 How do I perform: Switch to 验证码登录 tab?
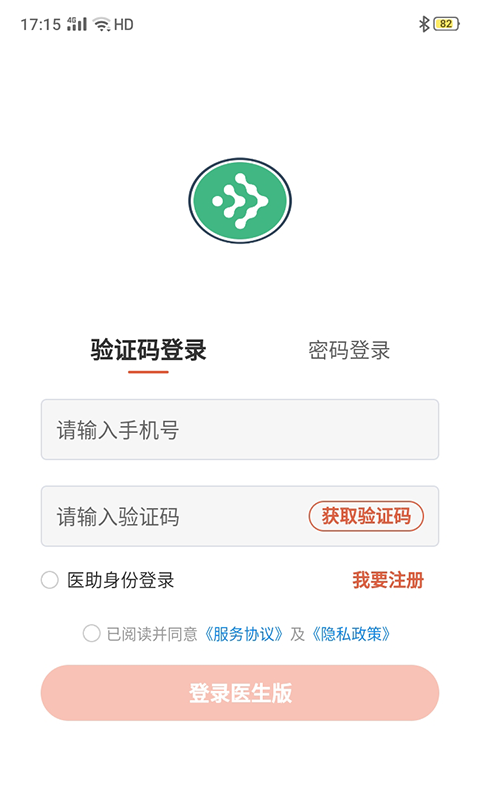148,351
